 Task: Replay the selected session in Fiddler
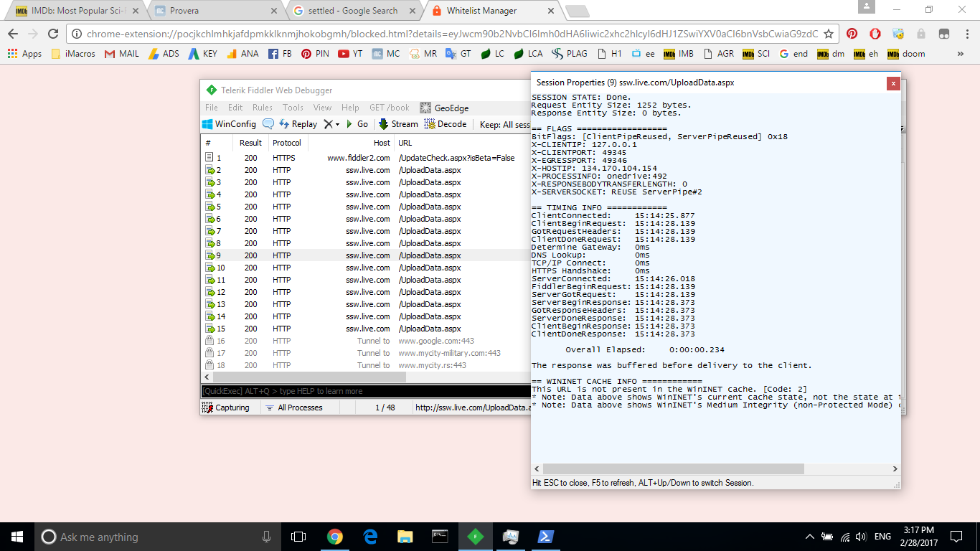tap(298, 124)
